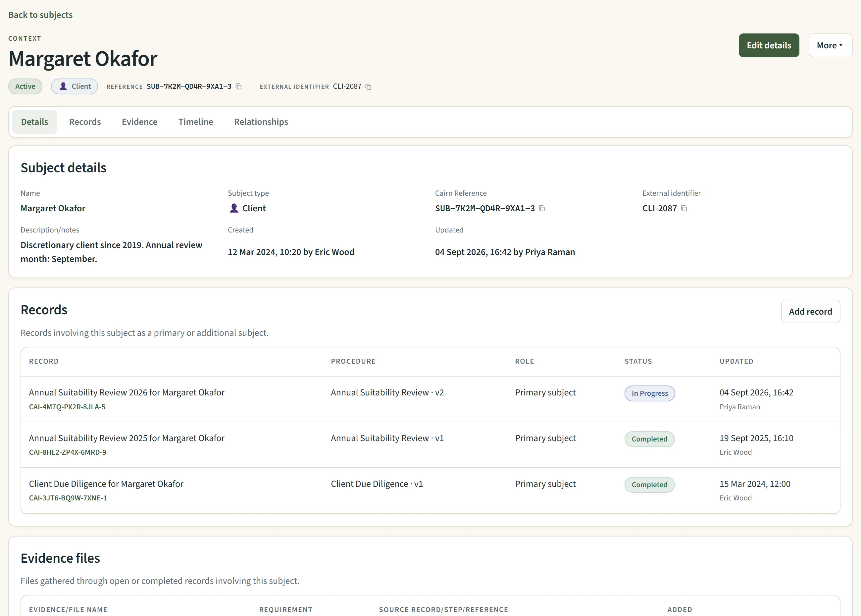Click the STATUS column header

click(638, 361)
